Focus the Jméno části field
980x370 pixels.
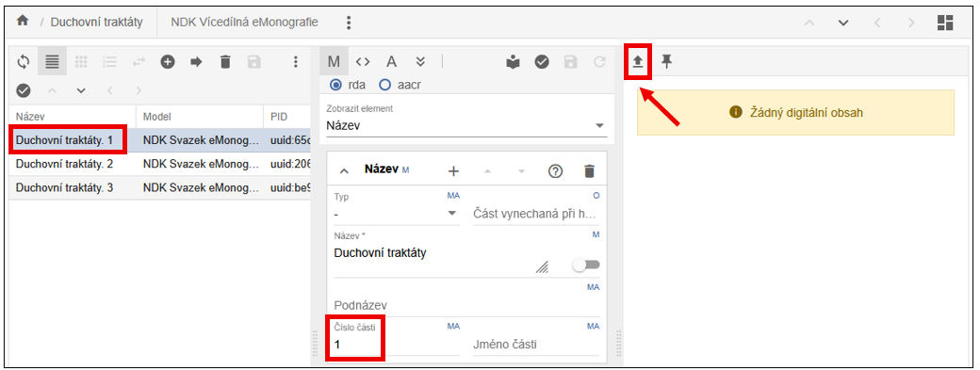[535, 344]
